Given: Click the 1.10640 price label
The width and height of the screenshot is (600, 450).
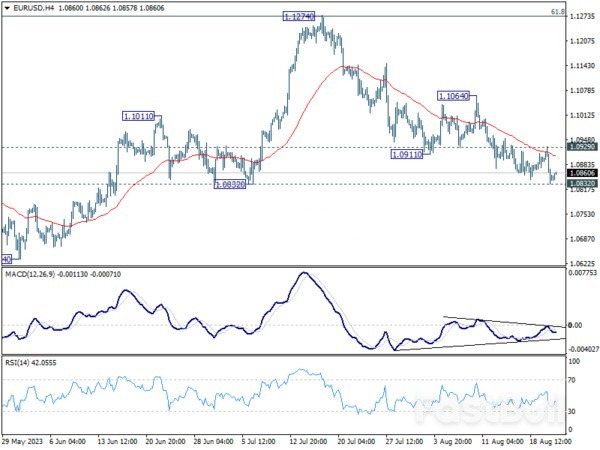Looking at the screenshot, I should click(x=453, y=96).
